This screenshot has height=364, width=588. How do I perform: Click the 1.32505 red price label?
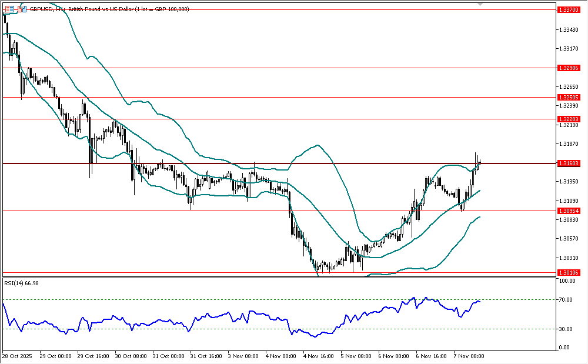tap(569, 97)
